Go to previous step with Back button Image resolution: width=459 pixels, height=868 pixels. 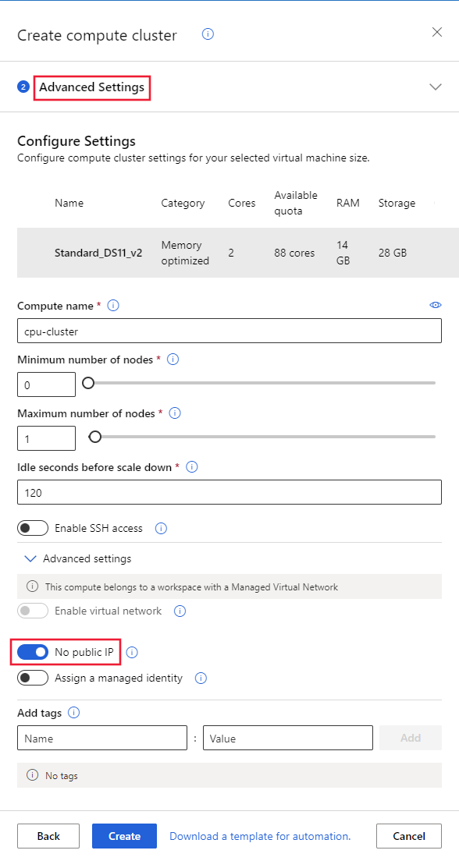48,836
